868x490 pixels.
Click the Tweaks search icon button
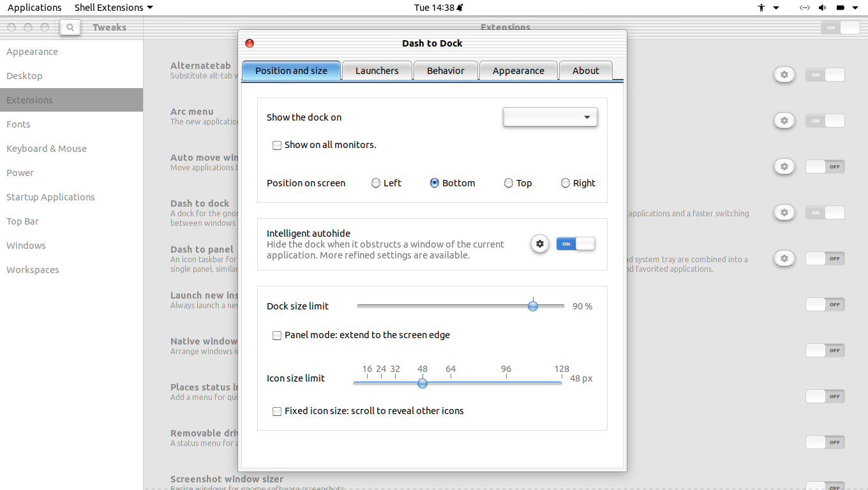coord(70,27)
